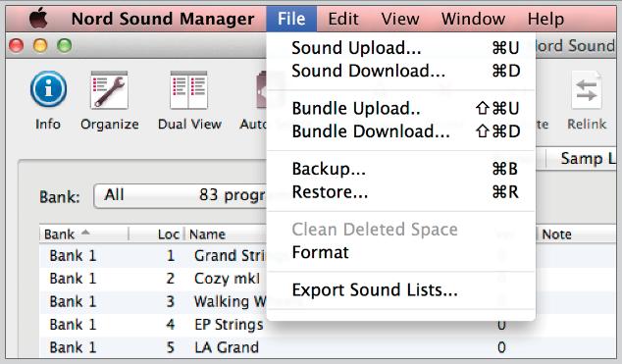
Task: Open the Organize tool
Action: point(109,90)
